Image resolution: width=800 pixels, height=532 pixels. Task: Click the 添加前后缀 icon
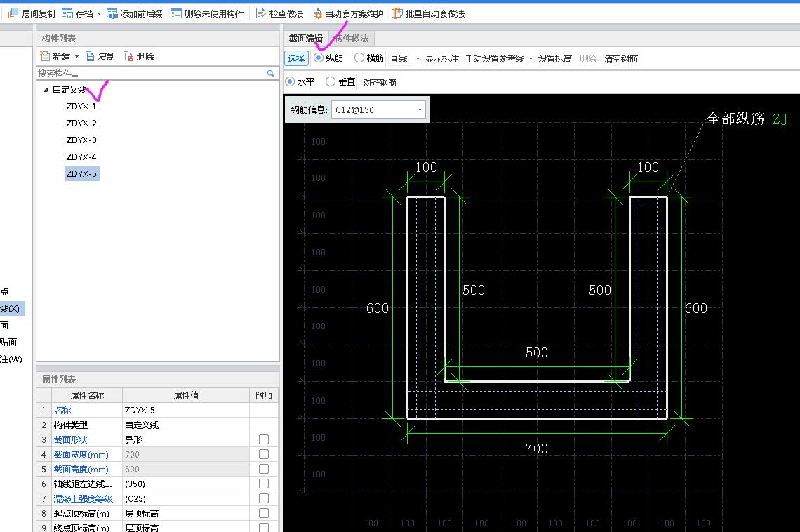tap(112, 13)
